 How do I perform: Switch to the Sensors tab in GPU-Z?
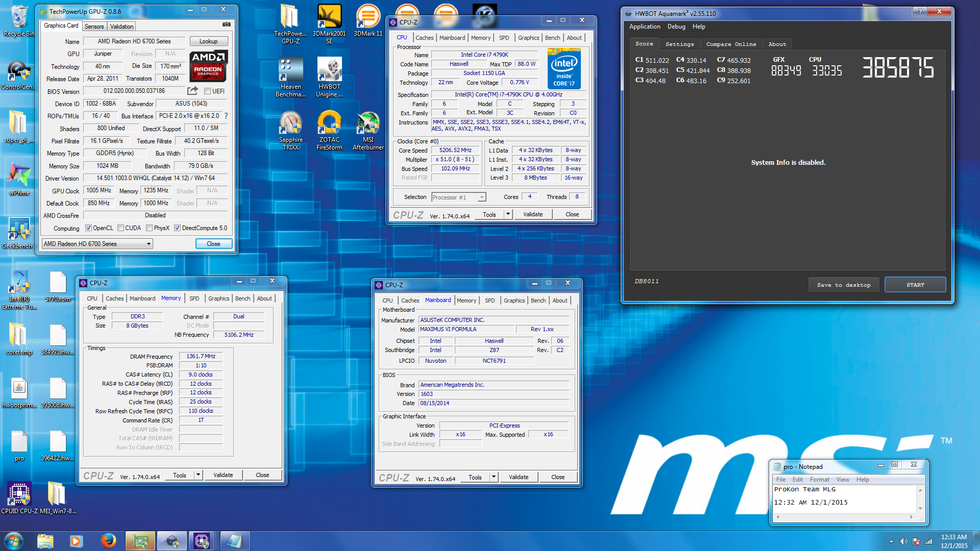click(x=94, y=27)
